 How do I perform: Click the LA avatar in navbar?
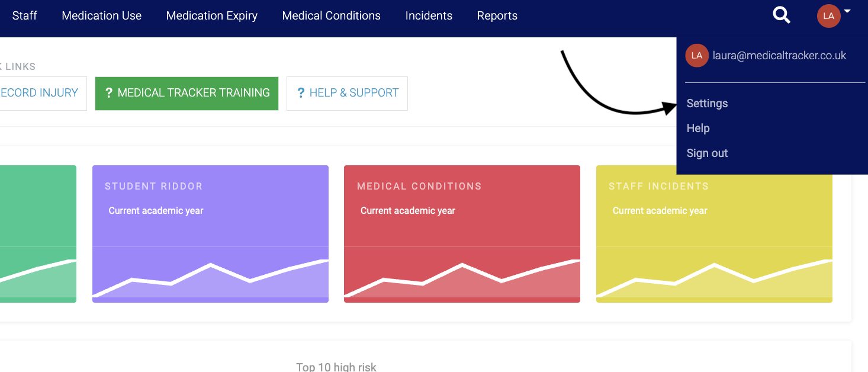tap(828, 16)
